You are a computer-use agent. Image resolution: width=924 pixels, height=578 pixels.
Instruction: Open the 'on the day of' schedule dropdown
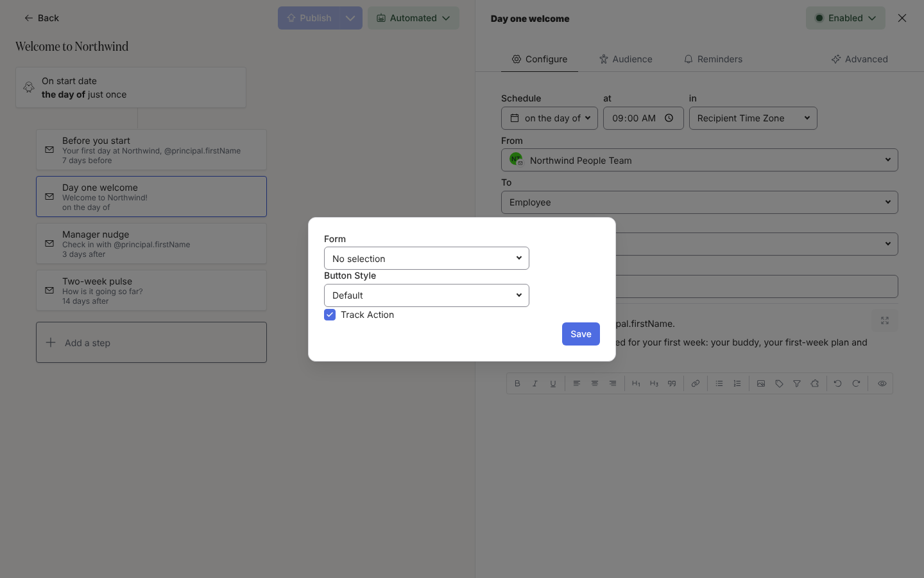click(549, 118)
